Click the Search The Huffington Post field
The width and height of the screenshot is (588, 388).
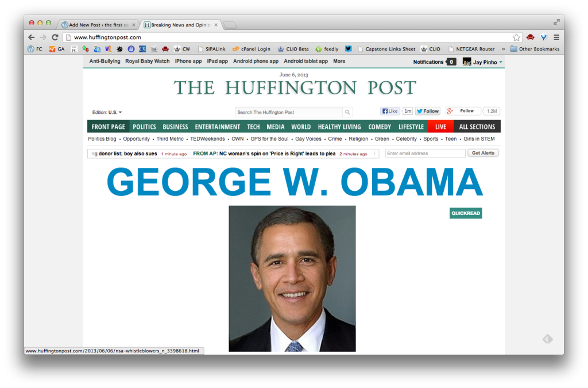click(x=289, y=112)
